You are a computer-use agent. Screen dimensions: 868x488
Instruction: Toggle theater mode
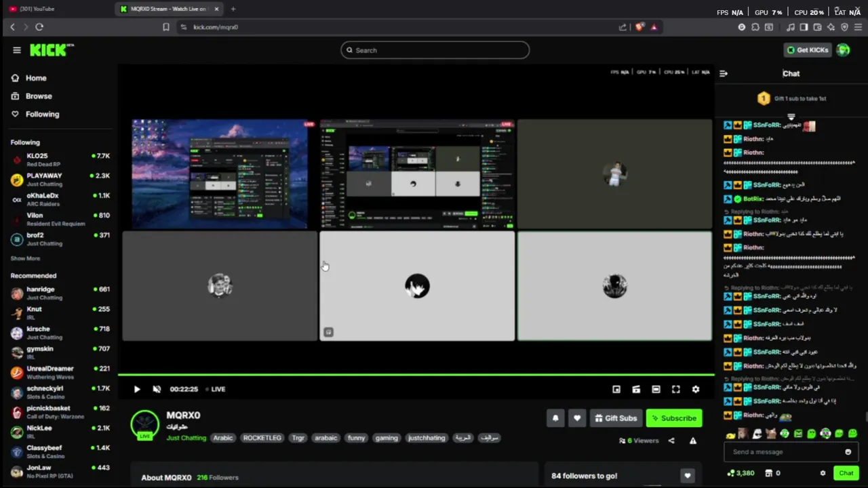click(x=656, y=389)
